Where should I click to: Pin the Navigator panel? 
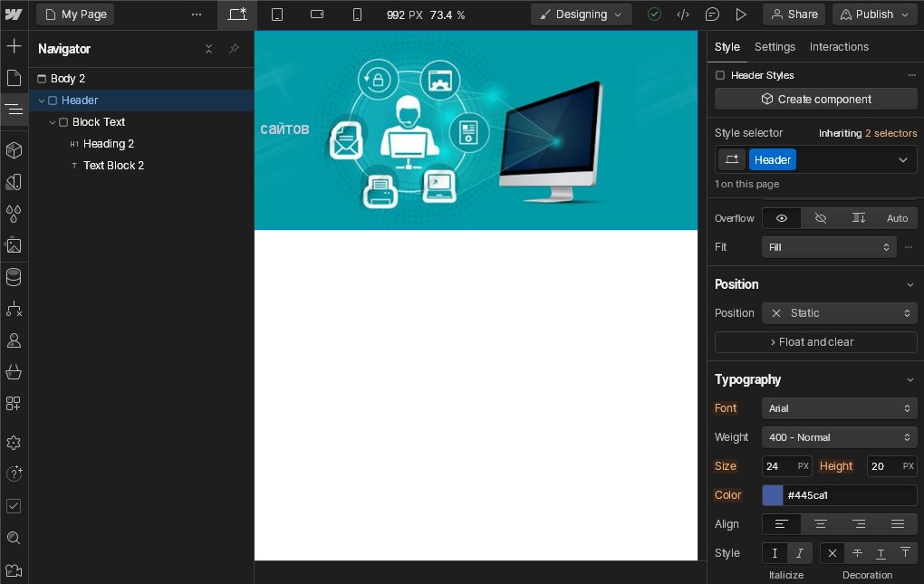point(234,49)
